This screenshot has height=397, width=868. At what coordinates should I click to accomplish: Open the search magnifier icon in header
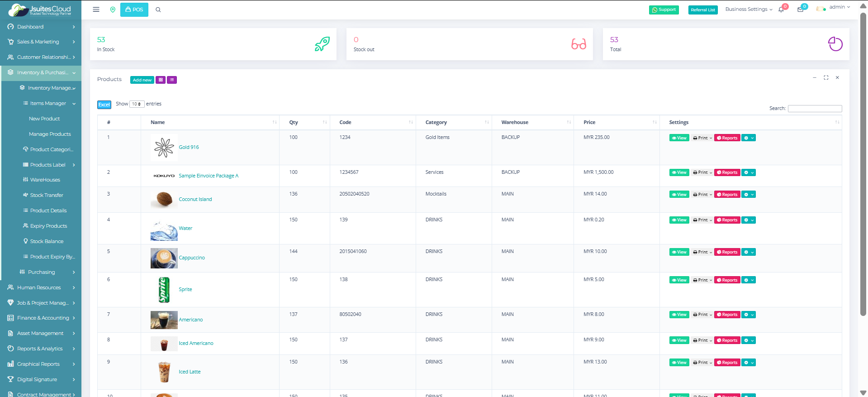point(158,10)
